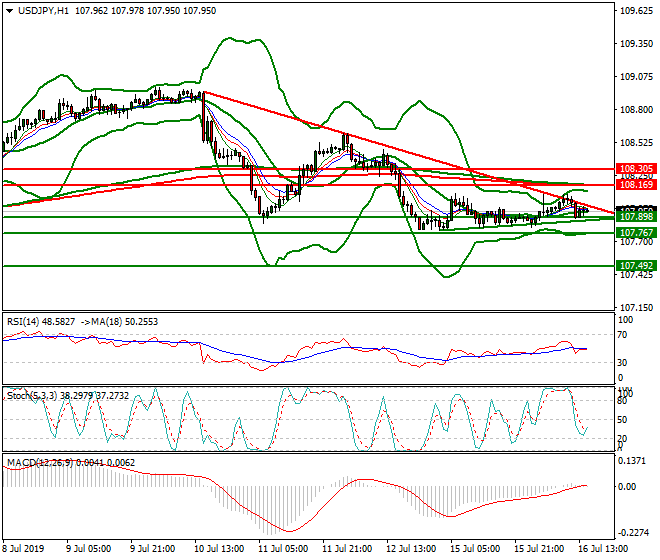The width and height of the screenshot is (660, 560).
Task: Click the Stochastic 80 level label
Action: click(x=623, y=401)
